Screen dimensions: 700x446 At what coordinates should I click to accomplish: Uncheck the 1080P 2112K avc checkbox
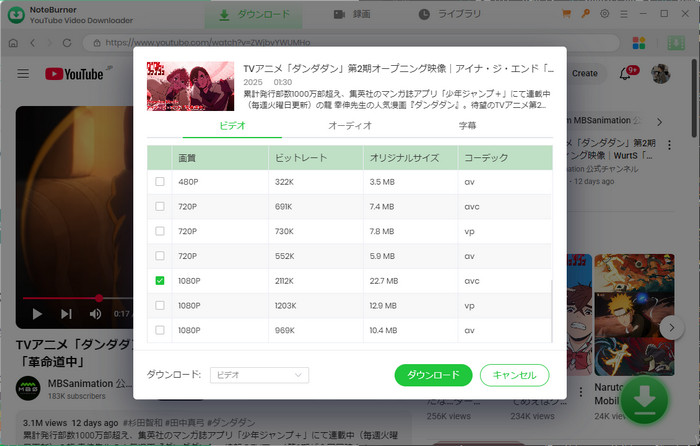point(159,280)
